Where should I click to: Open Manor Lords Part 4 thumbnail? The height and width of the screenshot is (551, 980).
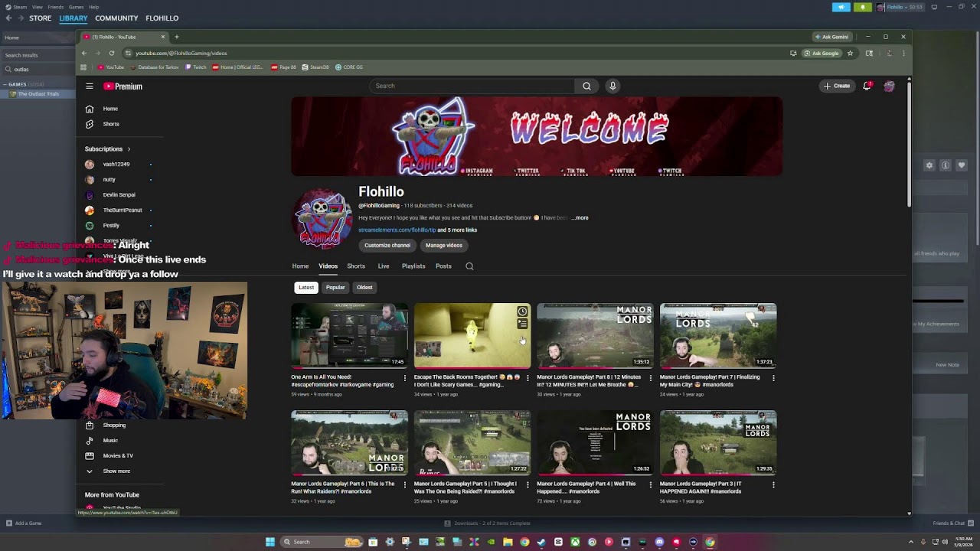pos(595,442)
